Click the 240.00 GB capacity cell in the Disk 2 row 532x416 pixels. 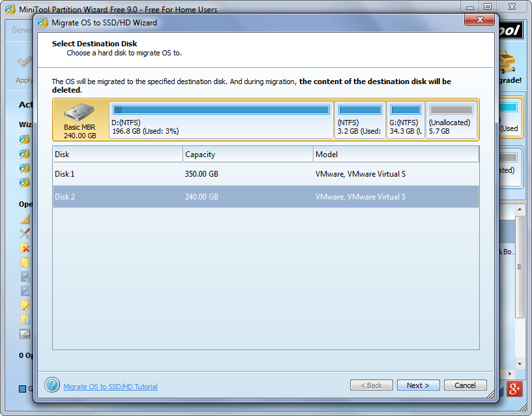201,196
